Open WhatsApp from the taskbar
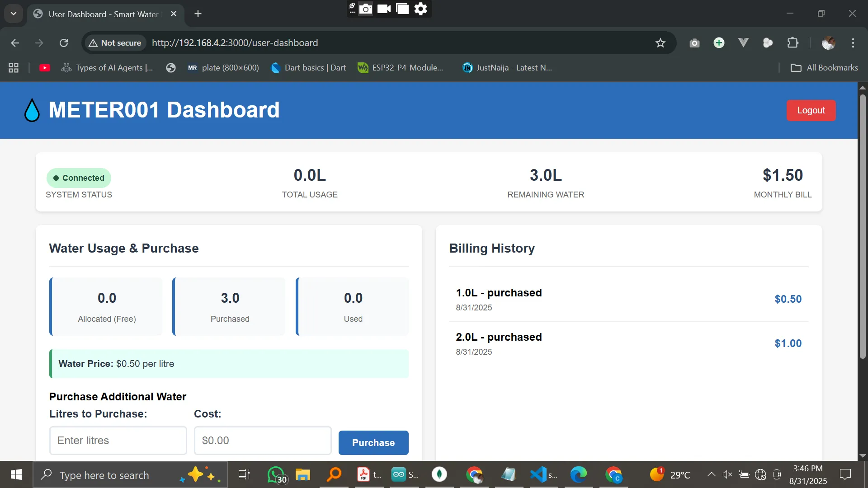Image resolution: width=868 pixels, height=488 pixels. pos(276,475)
